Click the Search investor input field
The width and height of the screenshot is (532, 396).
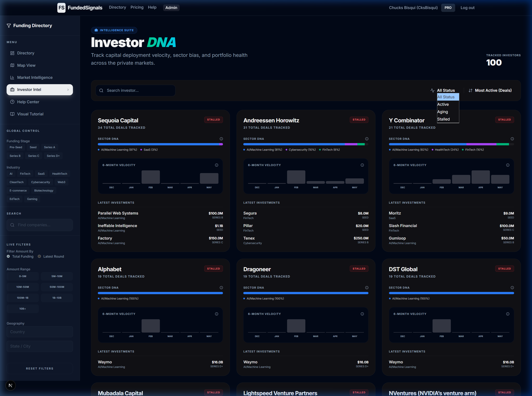click(135, 90)
